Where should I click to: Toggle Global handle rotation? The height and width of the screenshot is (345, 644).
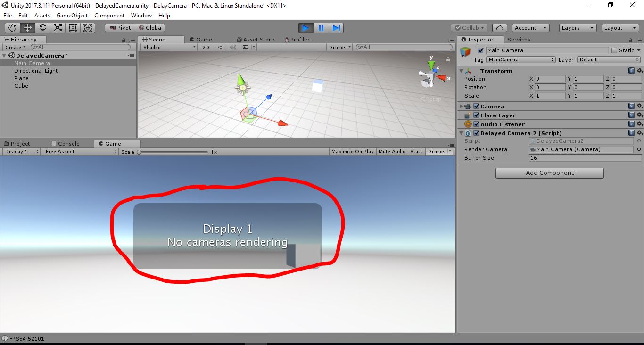coord(149,28)
